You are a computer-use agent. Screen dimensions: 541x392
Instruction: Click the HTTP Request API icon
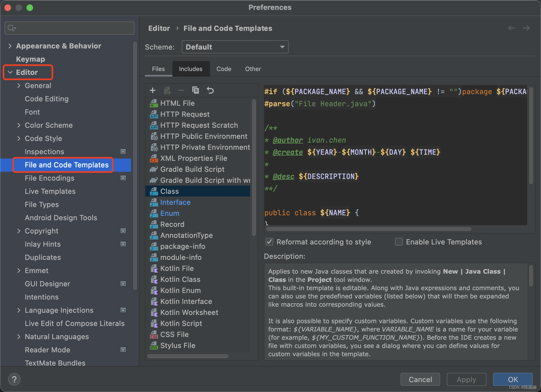pyautogui.click(x=154, y=114)
